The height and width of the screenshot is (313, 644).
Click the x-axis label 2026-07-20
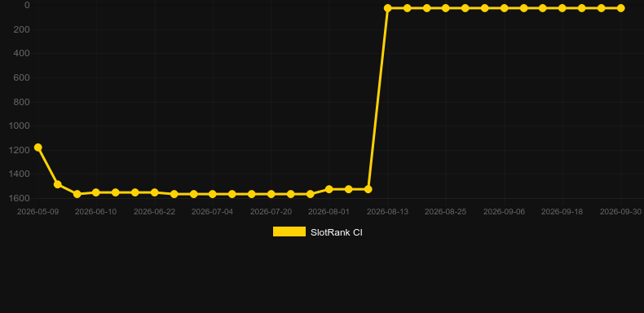pyautogui.click(x=271, y=212)
